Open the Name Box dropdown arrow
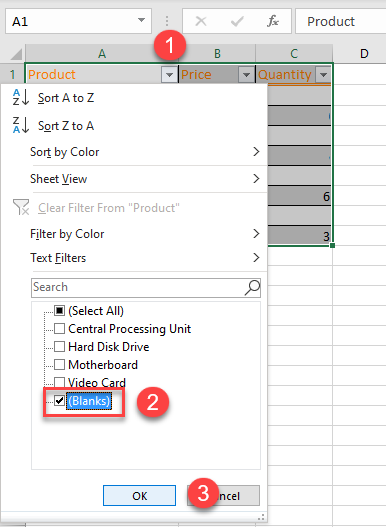The height and width of the screenshot is (527, 386). (x=142, y=20)
